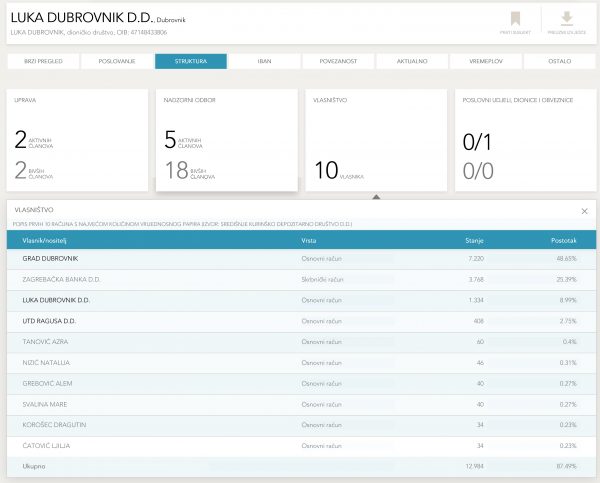Viewport: 600px width, 483px height.
Task: Sort by Vrsta column header
Action: pos(309,240)
